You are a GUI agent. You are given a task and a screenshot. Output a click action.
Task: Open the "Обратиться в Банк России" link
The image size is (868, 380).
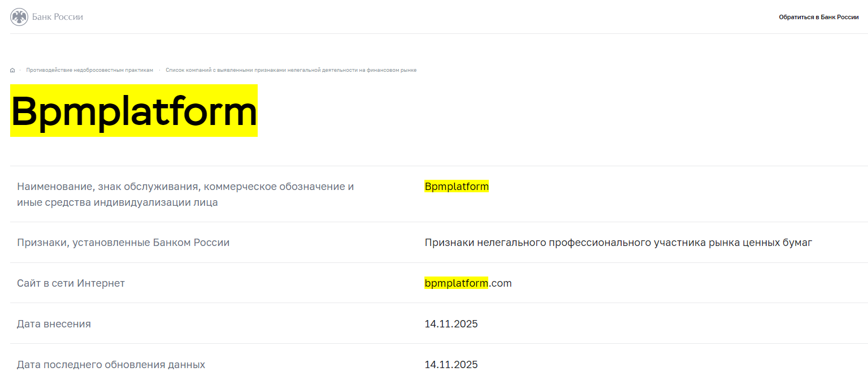point(819,17)
